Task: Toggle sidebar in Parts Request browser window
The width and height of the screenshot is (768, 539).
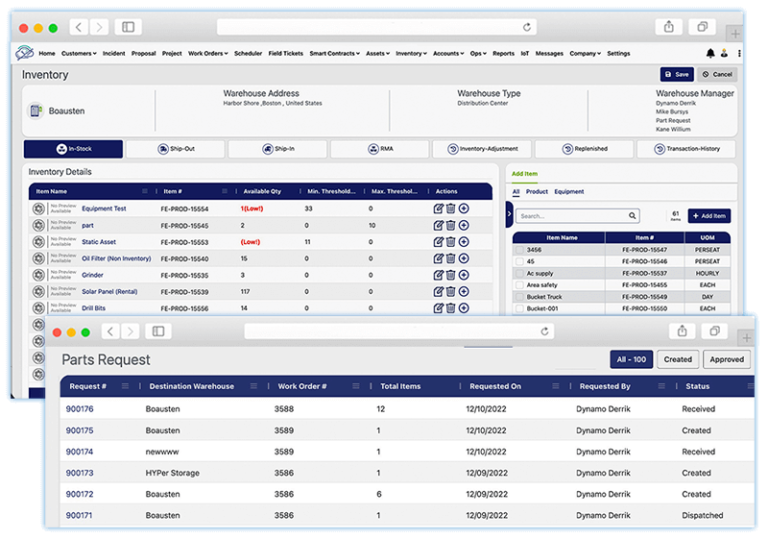Action: point(158,332)
